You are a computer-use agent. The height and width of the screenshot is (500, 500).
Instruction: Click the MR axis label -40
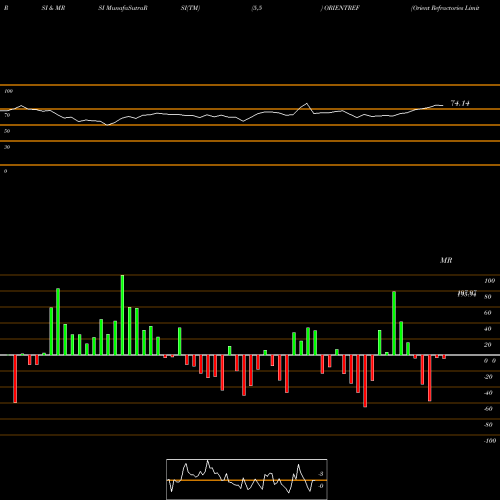tap(488, 393)
